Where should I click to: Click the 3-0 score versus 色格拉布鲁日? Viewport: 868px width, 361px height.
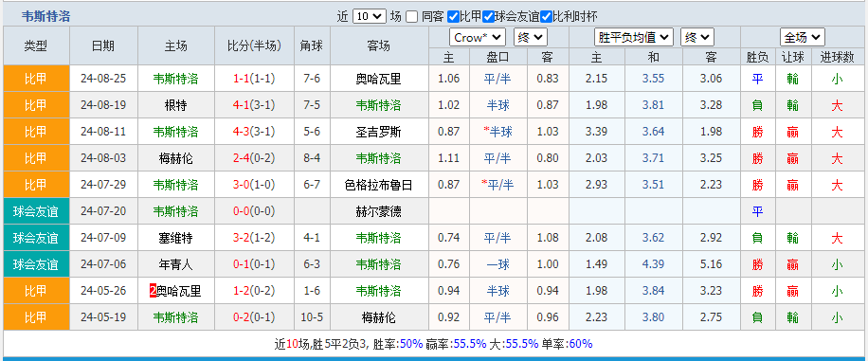point(241,185)
